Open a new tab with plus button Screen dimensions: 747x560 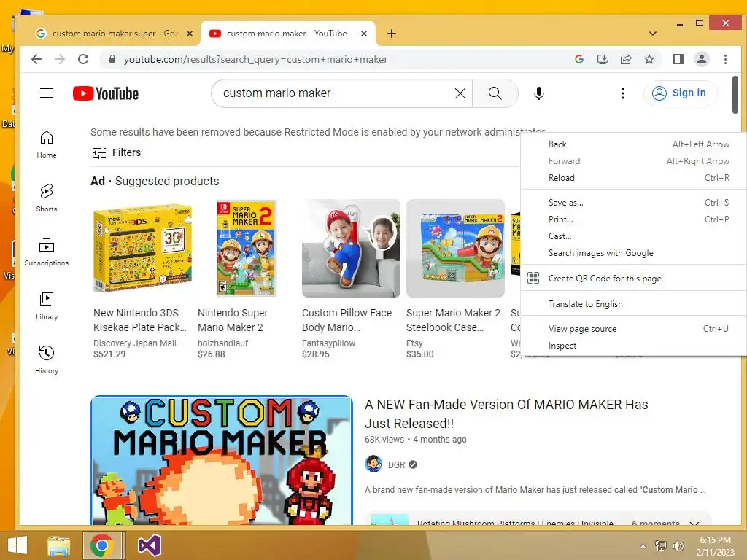[392, 34]
